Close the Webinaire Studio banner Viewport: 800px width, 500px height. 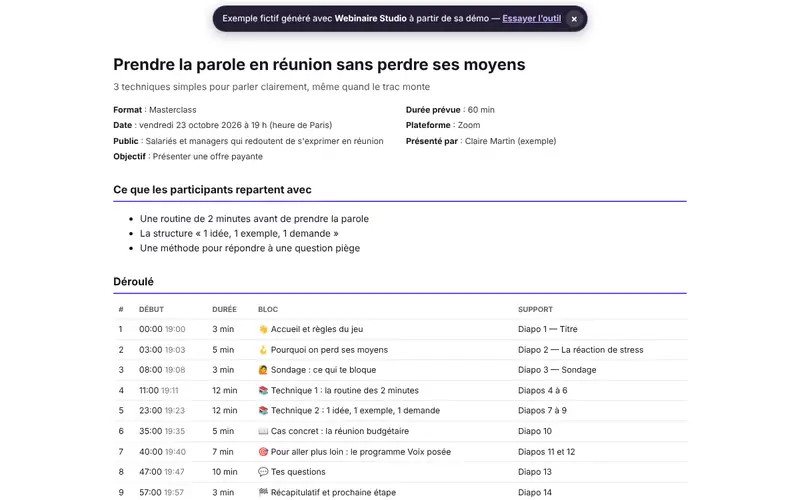pos(574,19)
